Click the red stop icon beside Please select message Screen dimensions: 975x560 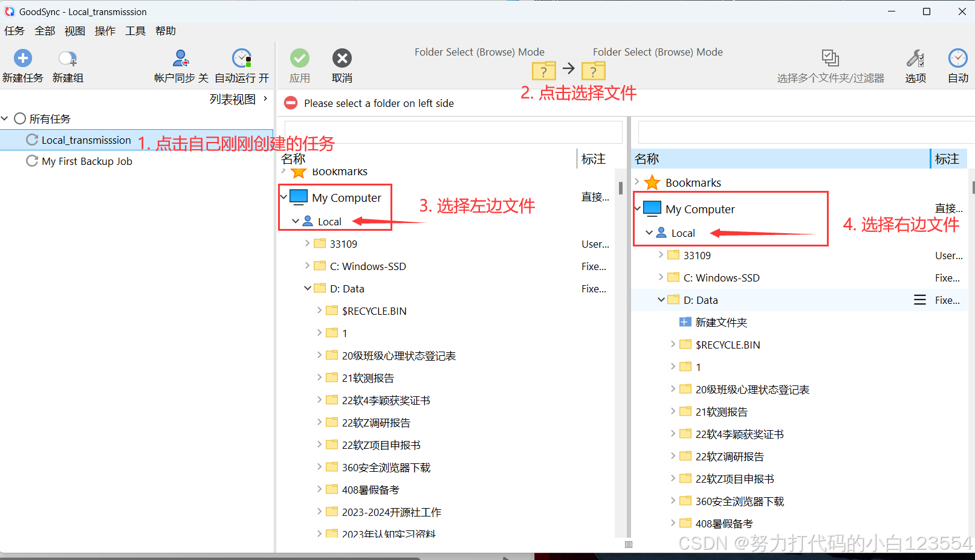click(291, 103)
